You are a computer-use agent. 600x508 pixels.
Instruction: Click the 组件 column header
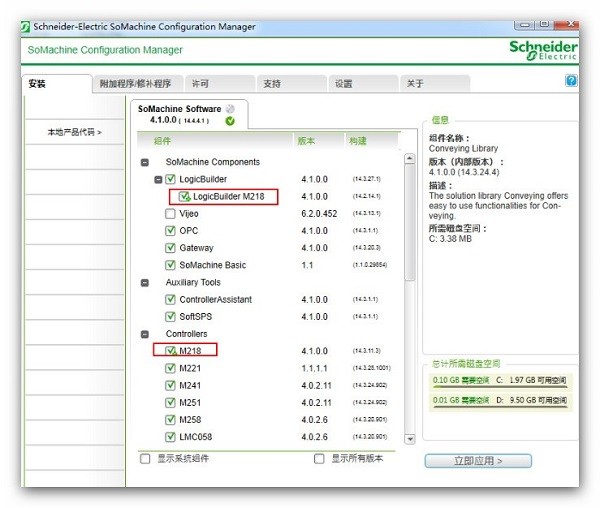[215, 141]
